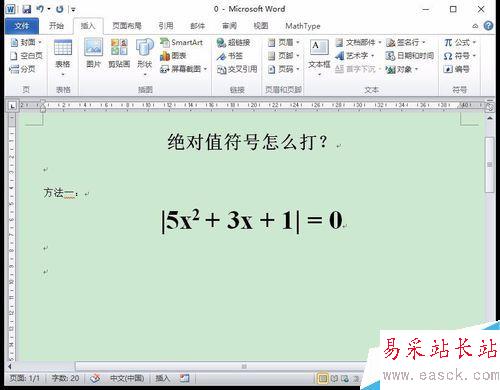
Task: Select the Insert (插入) tab
Action: click(x=88, y=26)
